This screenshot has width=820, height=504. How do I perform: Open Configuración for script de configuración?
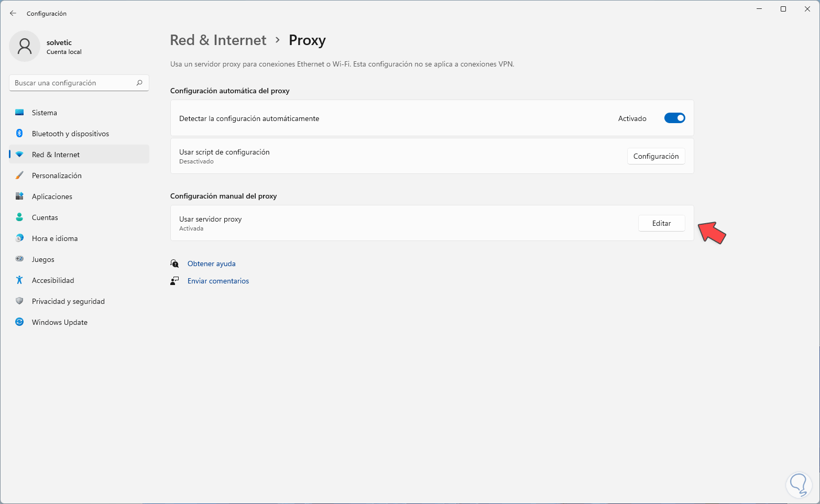click(x=655, y=156)
